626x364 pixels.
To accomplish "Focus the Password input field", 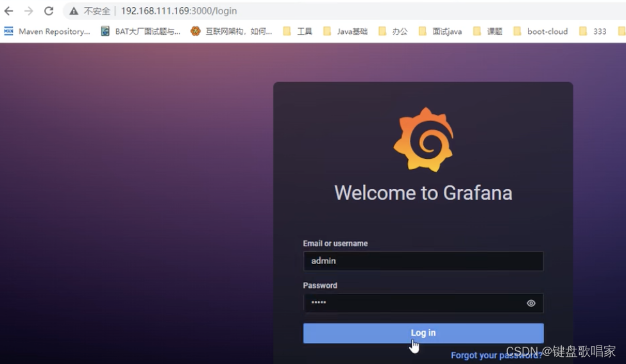I will click(423, 303).
